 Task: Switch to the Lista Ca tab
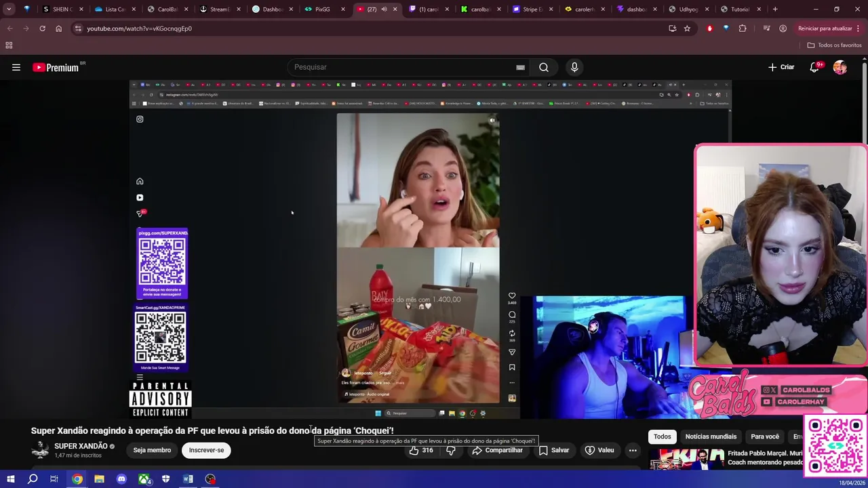[114, 9]
